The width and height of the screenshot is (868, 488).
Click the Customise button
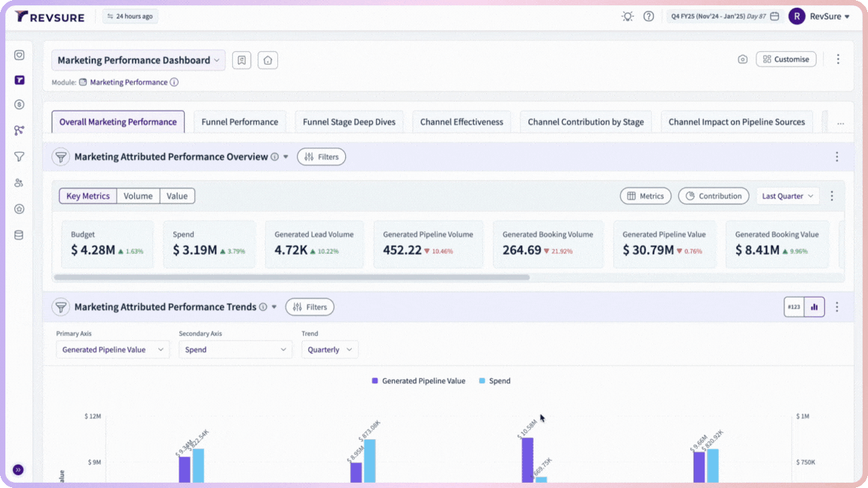pyautogui.click(x=786, y=59)
